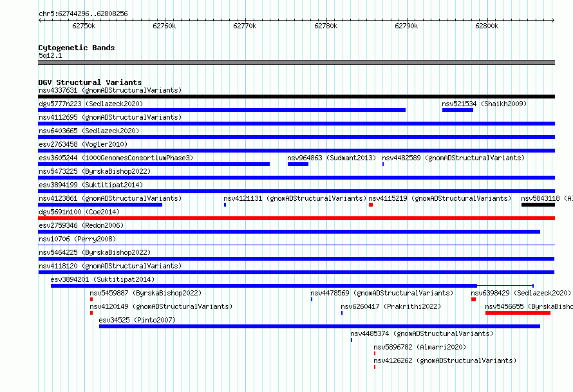Viewport: 573px width, 392px height.
Task: Click the 62790k ruler label
Action: 406,26
